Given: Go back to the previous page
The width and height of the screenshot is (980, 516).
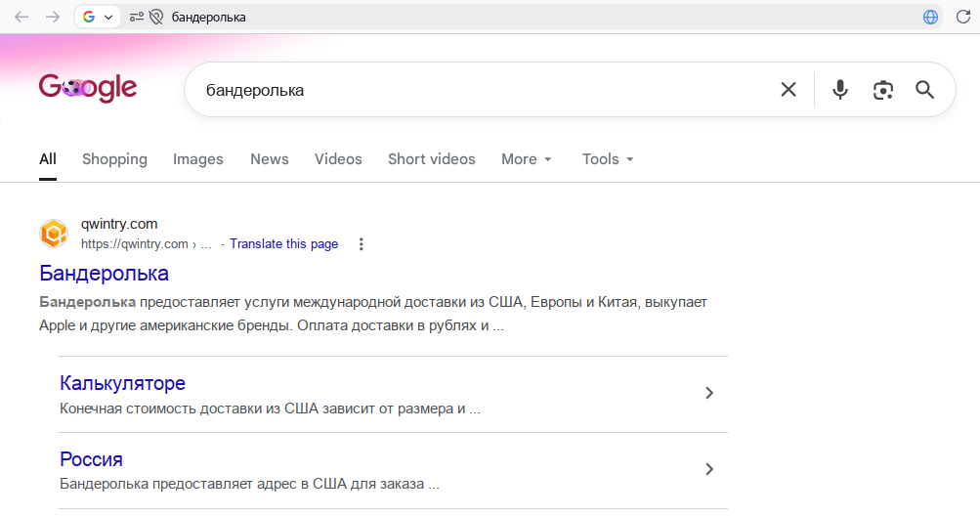Looking at the screenshot, I should (21, 17).
